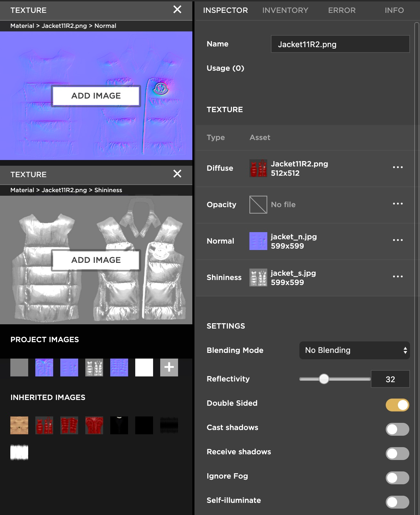Open options menu for Opacity texture
The image size is (420, 515).
tap(398, 204)
